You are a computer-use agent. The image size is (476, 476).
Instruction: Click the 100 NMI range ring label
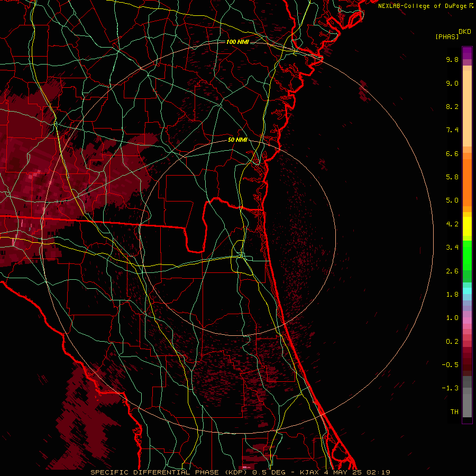(237, 42)
